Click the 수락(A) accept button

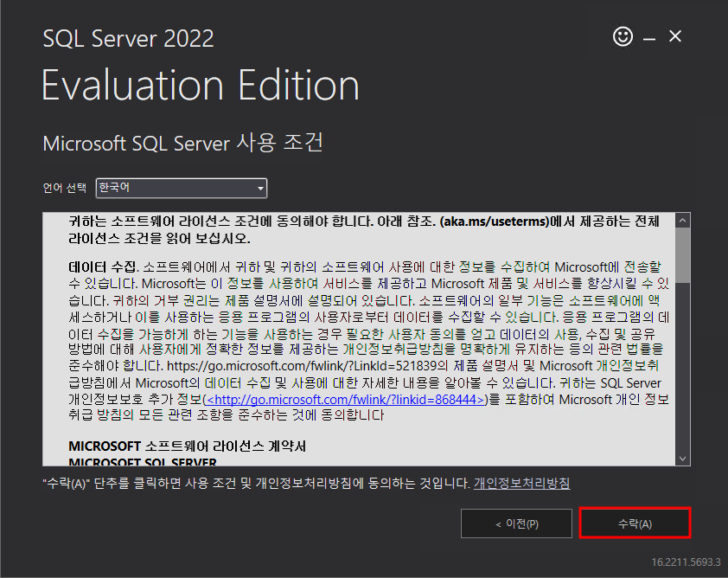[635, 523]
